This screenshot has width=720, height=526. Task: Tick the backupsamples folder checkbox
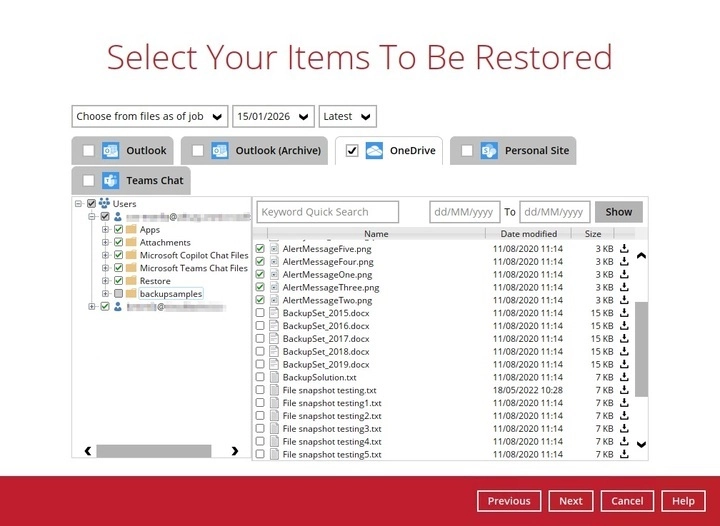coord(119,294)
